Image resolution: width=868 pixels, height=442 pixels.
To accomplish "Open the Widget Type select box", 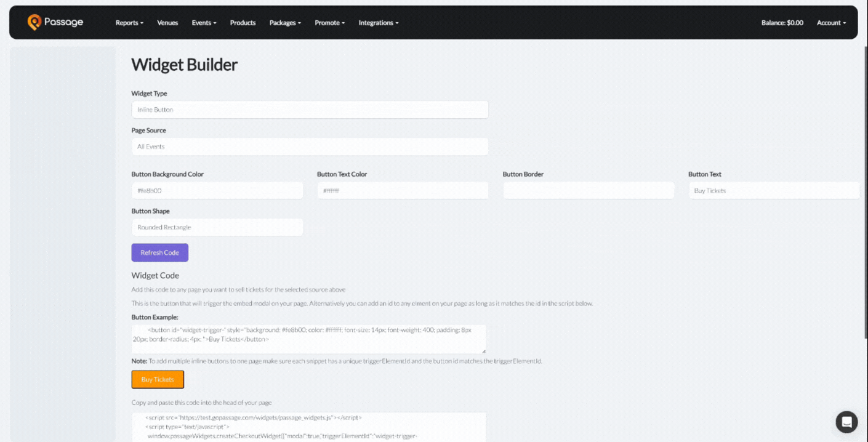I will coord(310,110).
